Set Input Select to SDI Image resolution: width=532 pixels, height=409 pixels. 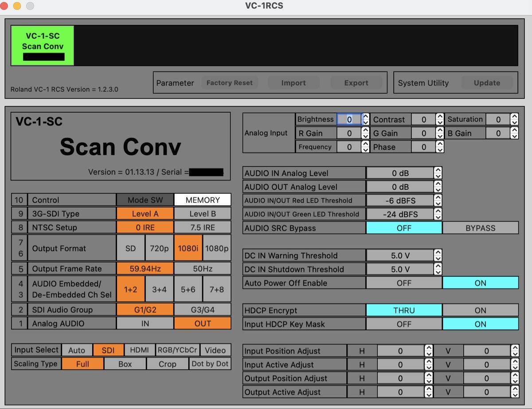(108, 350)
